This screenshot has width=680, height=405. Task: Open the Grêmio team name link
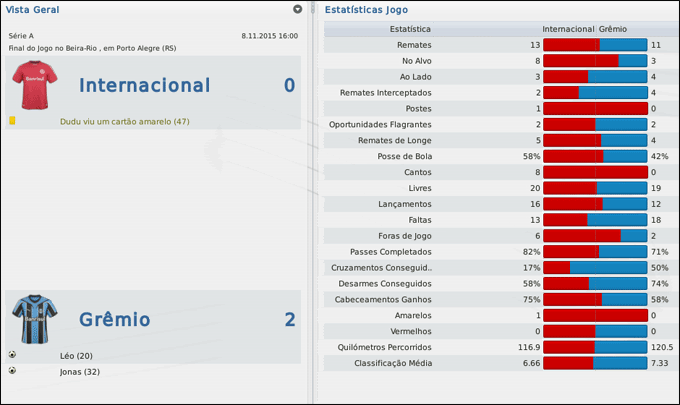pos(115,320)
